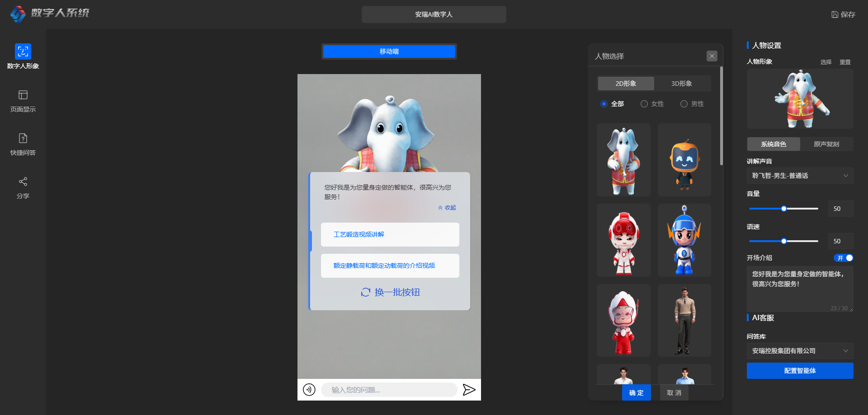868x415 pixels.
Task: Collapse the greeting with 收起
Action: coord(447,208)
